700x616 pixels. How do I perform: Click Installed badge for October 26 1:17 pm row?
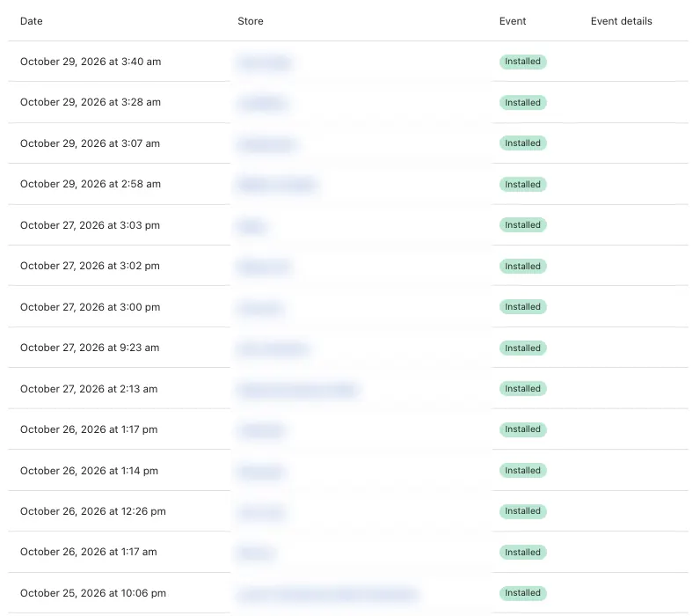tap(522, 429)
